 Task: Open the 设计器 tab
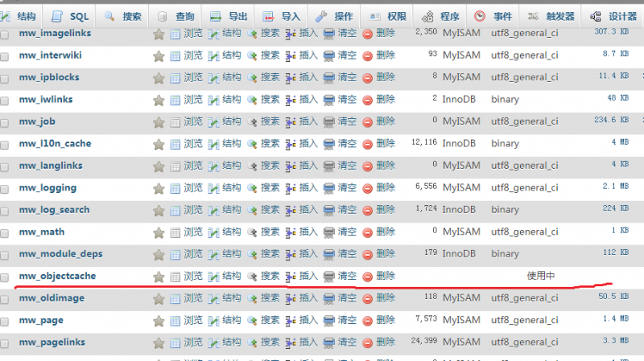[613, 16]
